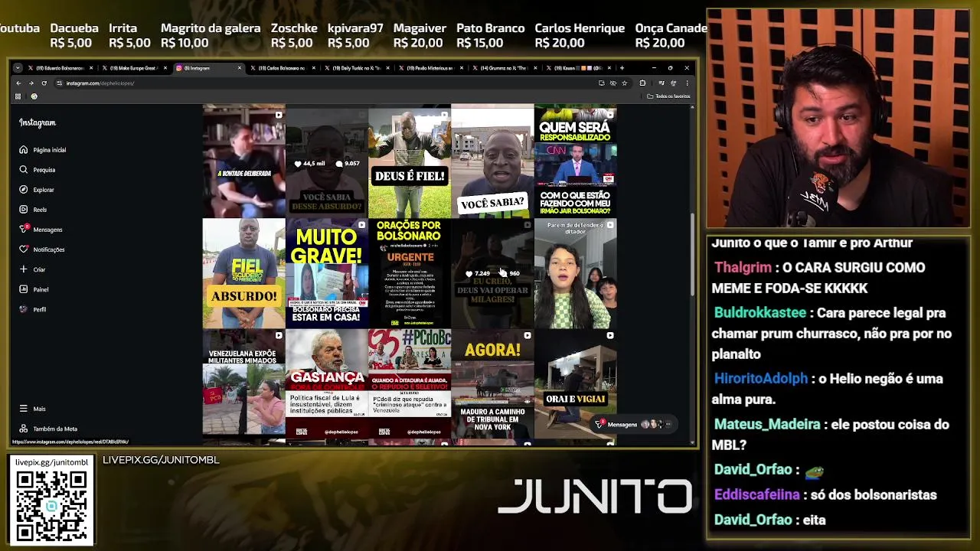Bookmark this page with the star
980x551 pixels.
coord(625,83)
